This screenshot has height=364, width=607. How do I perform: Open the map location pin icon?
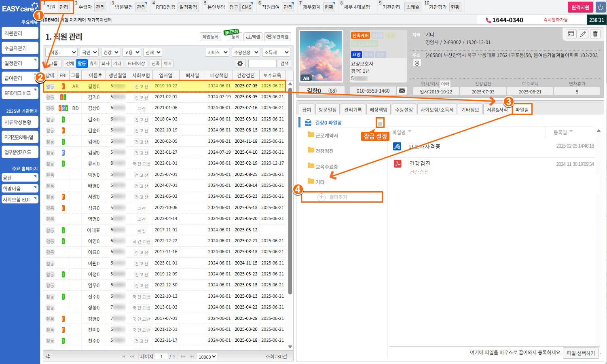(417, 63)
